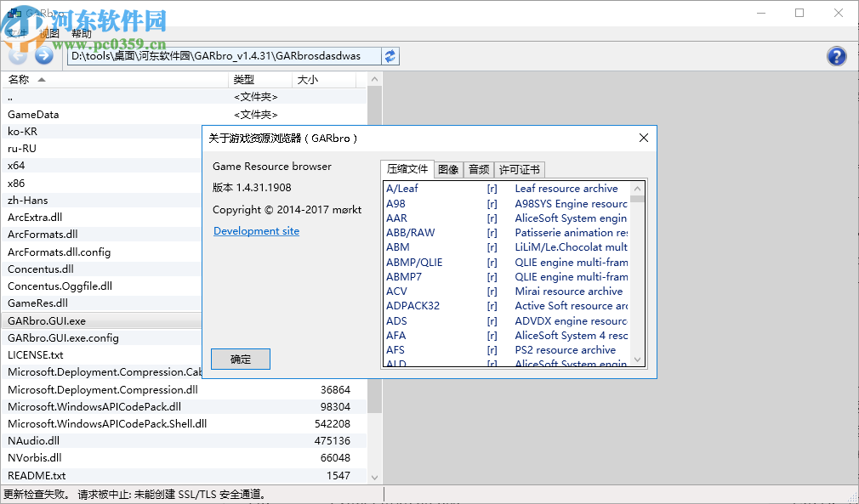The width and height of the screenshot is (859, 504).
Task: Select the ACV format row
Action: [507, 292]
